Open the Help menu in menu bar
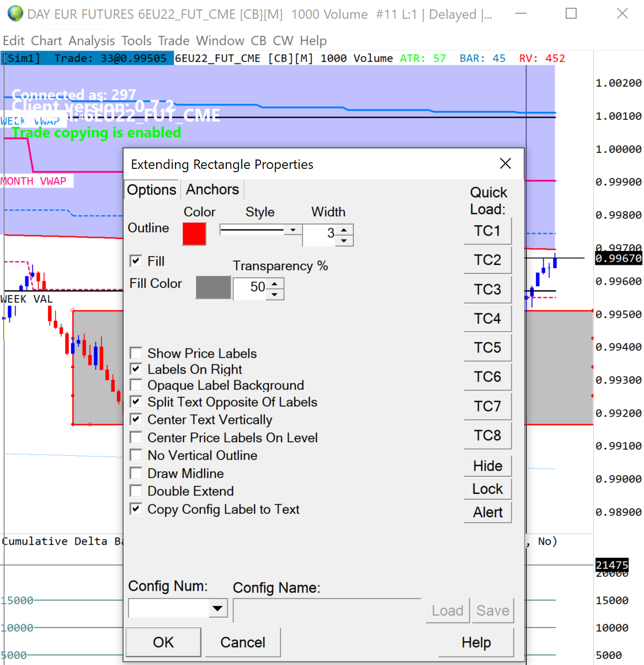The height and width of the screenshot is (665, 644). (313, 41)
